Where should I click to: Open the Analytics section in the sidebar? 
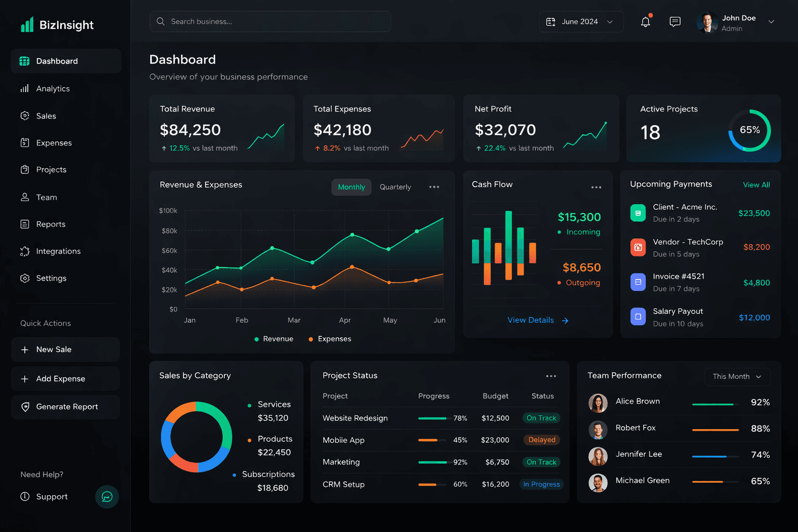pyautogui.click(x=52, y=88)
